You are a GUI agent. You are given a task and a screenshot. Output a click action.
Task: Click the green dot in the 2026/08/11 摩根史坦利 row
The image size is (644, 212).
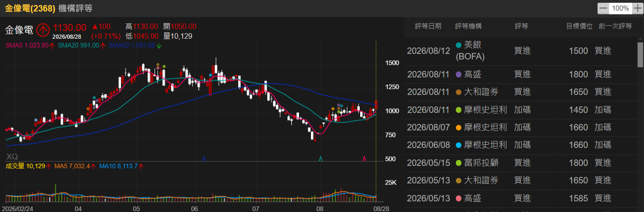(458, 110)
